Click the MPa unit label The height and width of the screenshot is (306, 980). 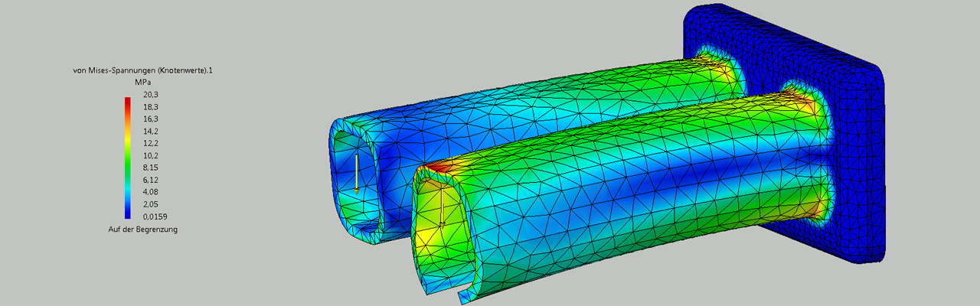tap(142, 82)
